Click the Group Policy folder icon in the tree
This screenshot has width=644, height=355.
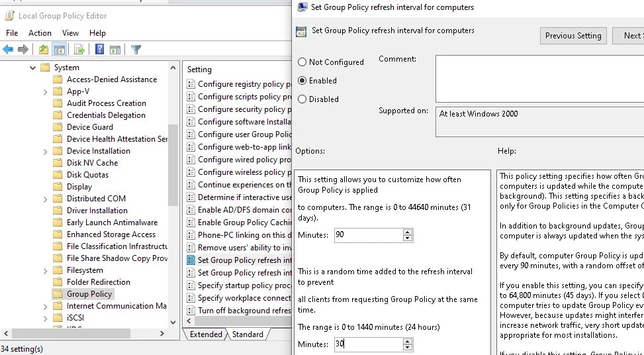pyautogui.click(x=58, y=294)
